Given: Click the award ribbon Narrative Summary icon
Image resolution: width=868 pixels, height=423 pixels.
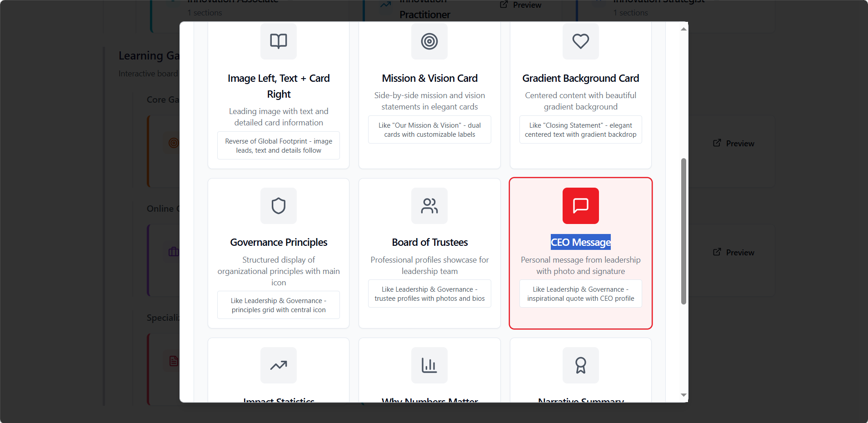Looking at the screenshot, I should (580, 365).
